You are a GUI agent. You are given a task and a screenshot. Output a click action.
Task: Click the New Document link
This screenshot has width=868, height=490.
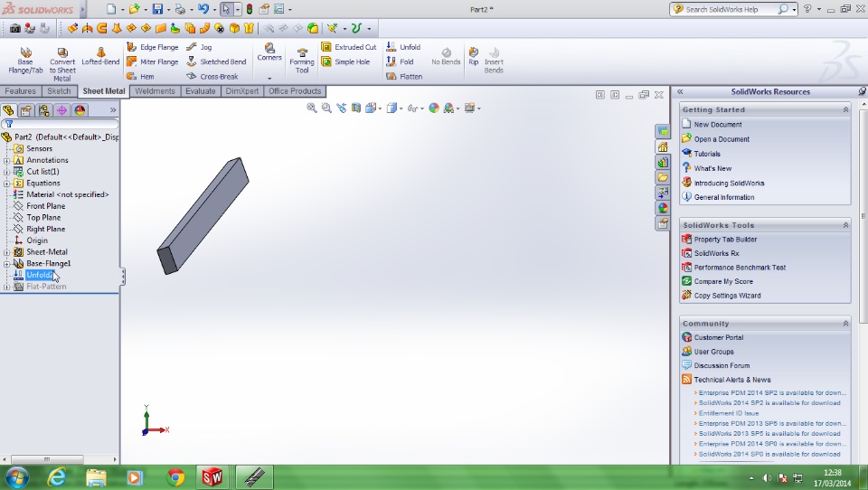click(717, 125)
